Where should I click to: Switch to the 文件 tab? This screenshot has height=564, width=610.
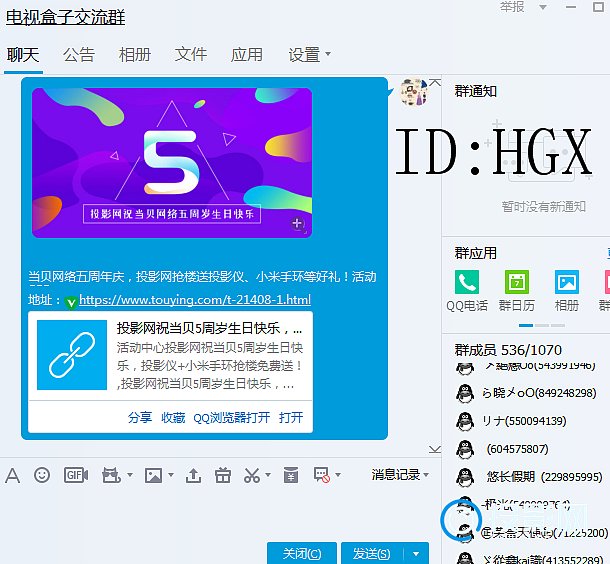pos(191,55)
